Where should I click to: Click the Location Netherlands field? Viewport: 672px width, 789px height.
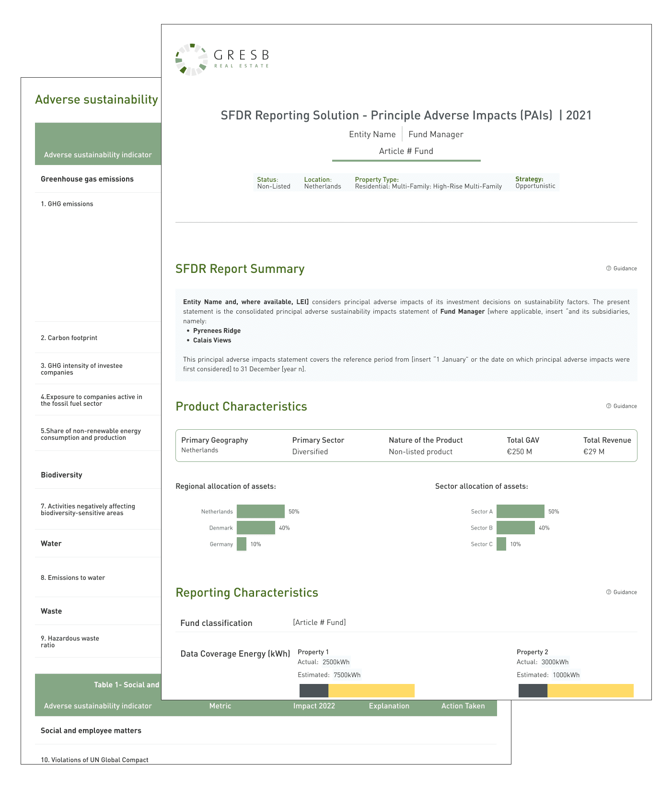point(323,183)
